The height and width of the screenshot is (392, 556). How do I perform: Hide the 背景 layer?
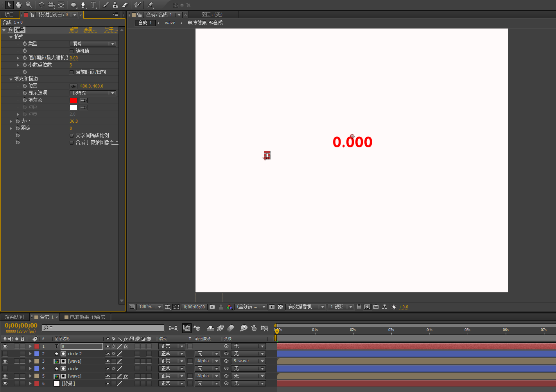coord(5,383)
